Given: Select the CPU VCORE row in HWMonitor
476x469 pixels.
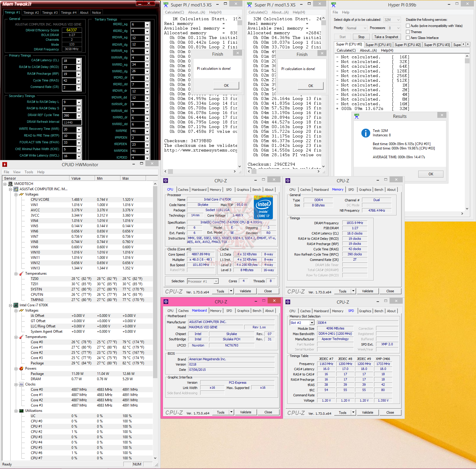Looking at the screenshot, I should [x=77, y=200].
